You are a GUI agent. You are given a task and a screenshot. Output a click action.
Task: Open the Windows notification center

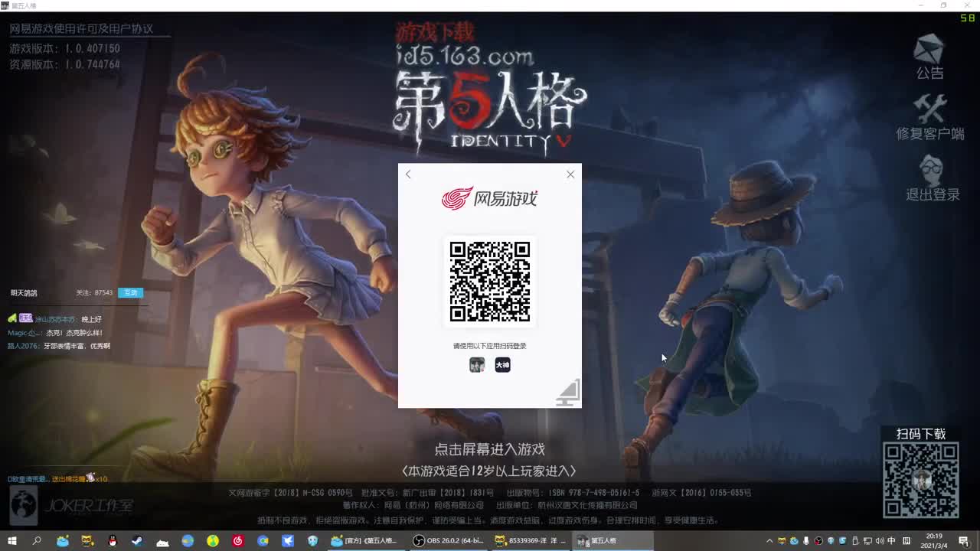[x=963, y=541]
